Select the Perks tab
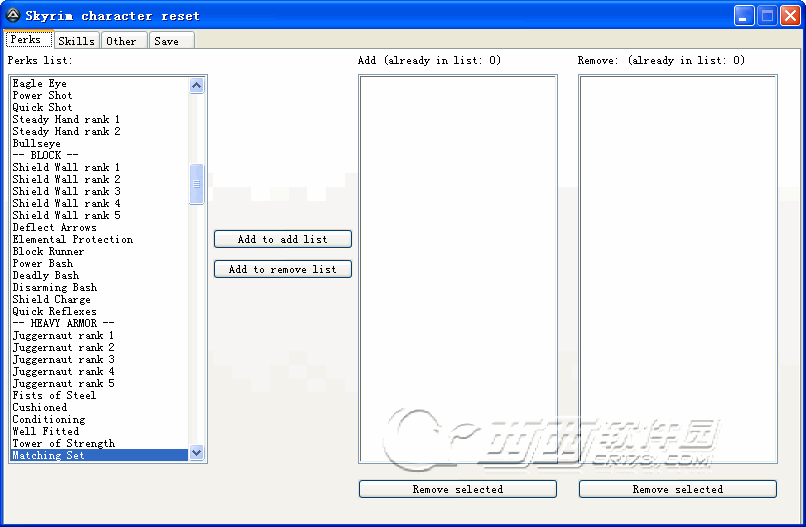Image resolution: width=806 pixels, height=527 pixels. 28,40
